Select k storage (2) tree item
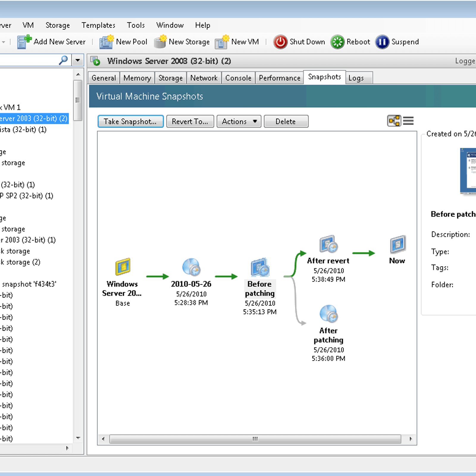The height and width of the screenshot is (476, 476). point(20,262)
